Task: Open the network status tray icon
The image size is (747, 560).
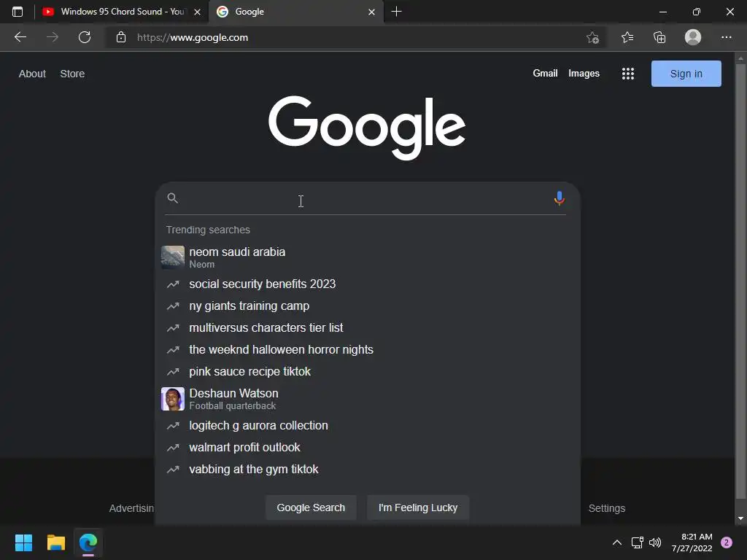Action: click(x=638, y=542)
